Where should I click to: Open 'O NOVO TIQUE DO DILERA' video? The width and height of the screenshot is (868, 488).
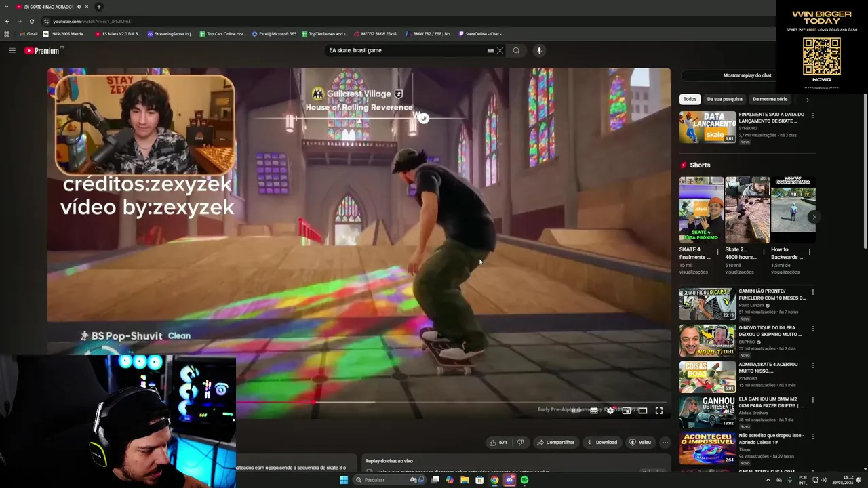[x=708, y=341]
